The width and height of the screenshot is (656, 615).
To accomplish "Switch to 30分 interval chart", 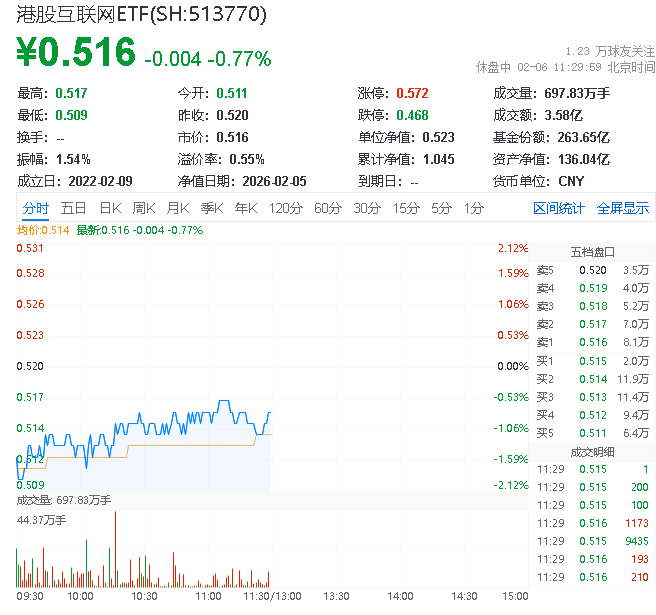I will click(x=366, y=208).
